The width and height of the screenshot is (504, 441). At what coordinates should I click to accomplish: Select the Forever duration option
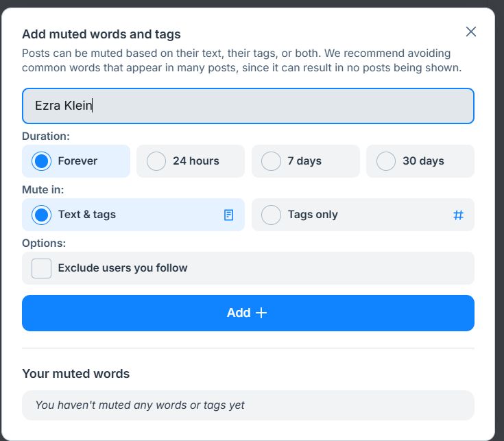coord(76,161)
